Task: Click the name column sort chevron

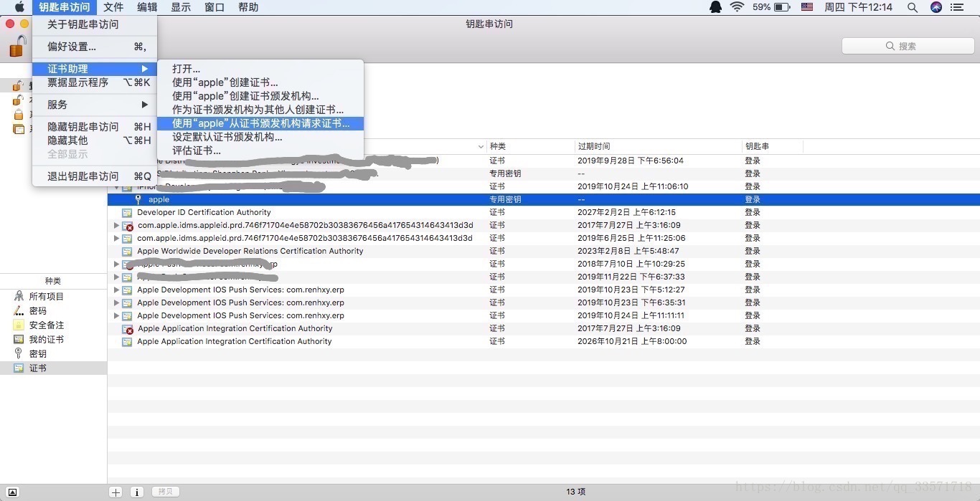Action: click(481, 147)
